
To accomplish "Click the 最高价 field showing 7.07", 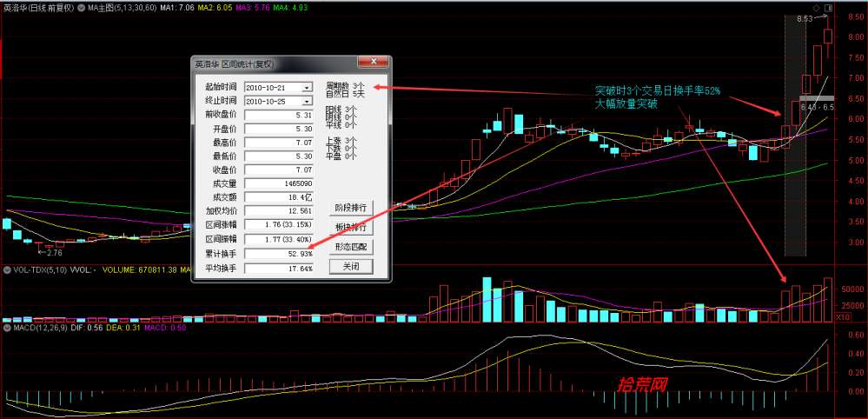I will point(279,143).
